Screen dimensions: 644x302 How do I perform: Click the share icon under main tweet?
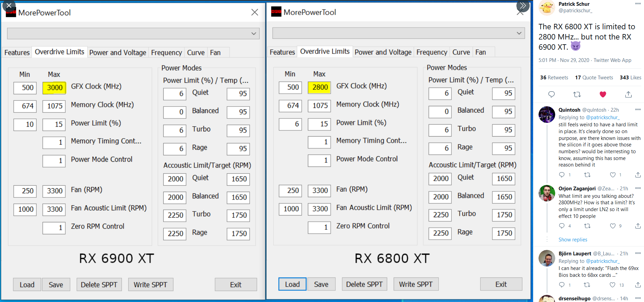(628, 94)
